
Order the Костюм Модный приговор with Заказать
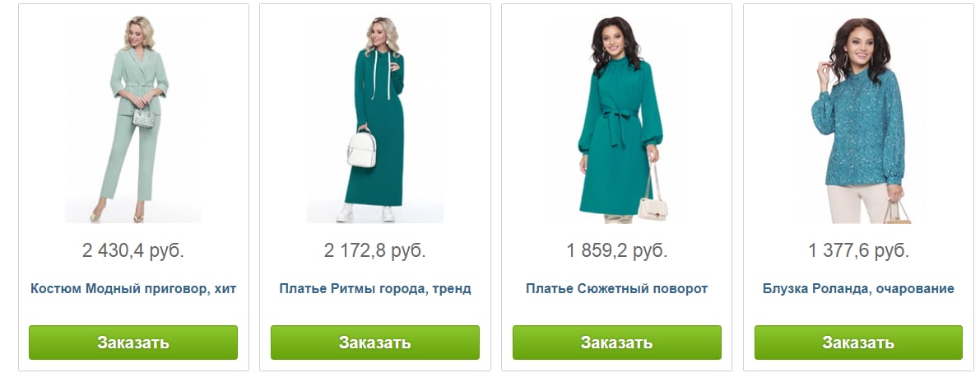coord(133,343)
